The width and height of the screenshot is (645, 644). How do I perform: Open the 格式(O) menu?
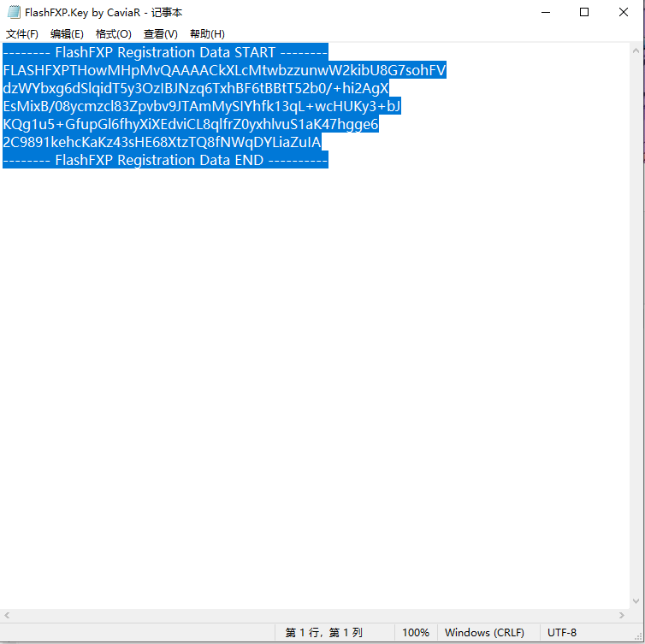pos(113,33)
